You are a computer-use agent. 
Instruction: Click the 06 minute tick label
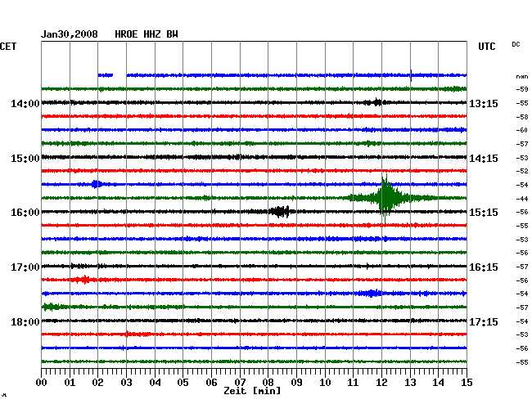click(x=211, y=383)
